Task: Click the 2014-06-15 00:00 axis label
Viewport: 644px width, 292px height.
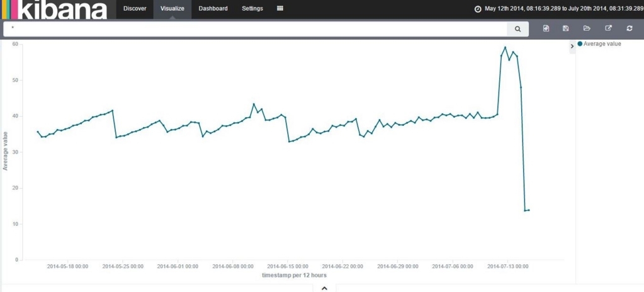Action: point(288,267)
